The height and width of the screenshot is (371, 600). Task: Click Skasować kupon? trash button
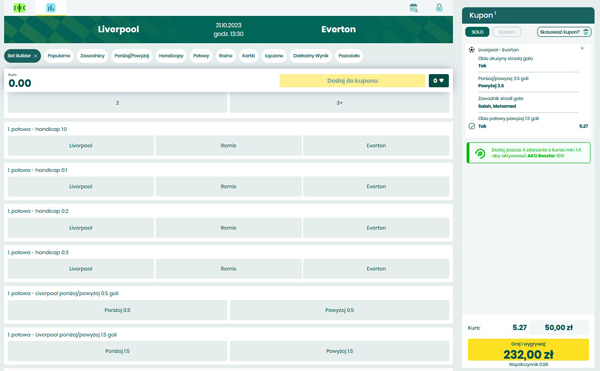[x=564, y=32]
